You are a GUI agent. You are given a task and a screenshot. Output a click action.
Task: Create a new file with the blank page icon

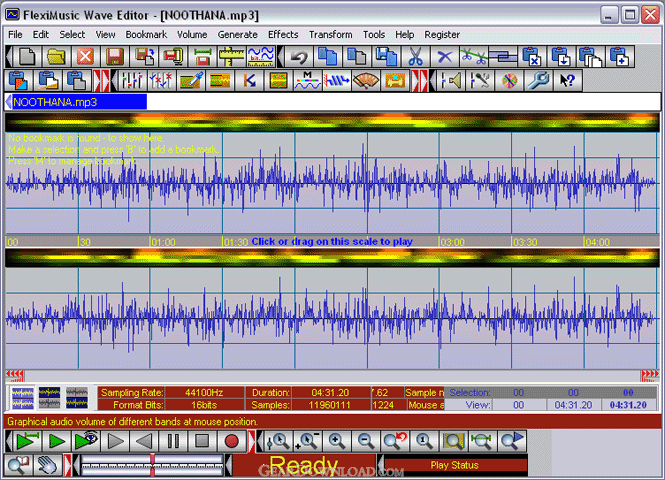point(28,56)
